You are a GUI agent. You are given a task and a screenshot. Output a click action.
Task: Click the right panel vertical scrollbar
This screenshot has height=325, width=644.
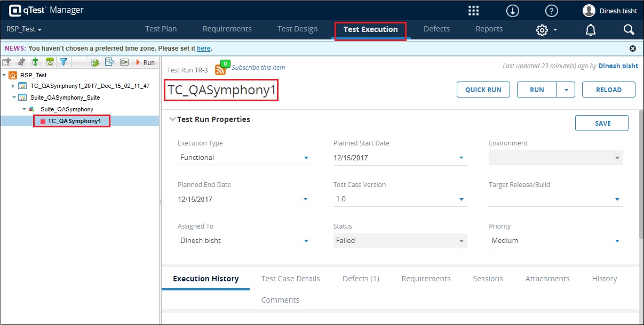tap(641, 176)
